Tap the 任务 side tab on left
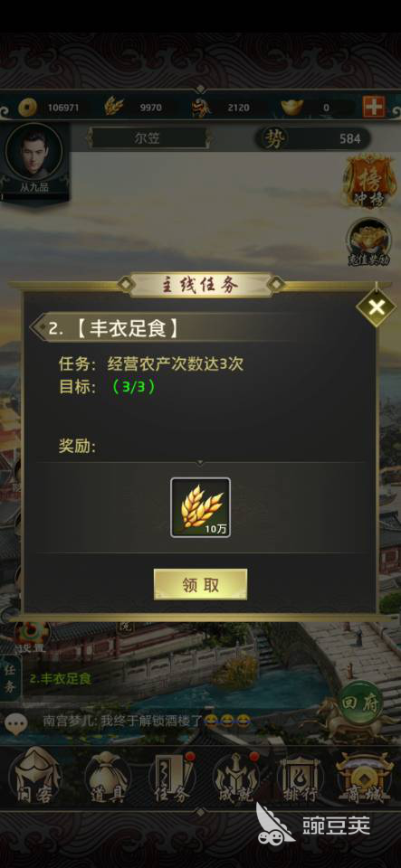This screenshot has width=401, height=868. [11, 678]
